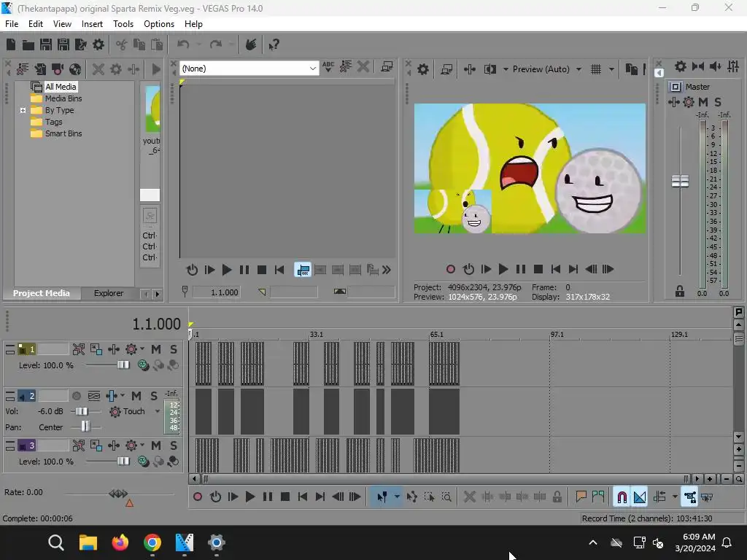
Task: Click the tennis ball media thumbnail
Action: 152,109
